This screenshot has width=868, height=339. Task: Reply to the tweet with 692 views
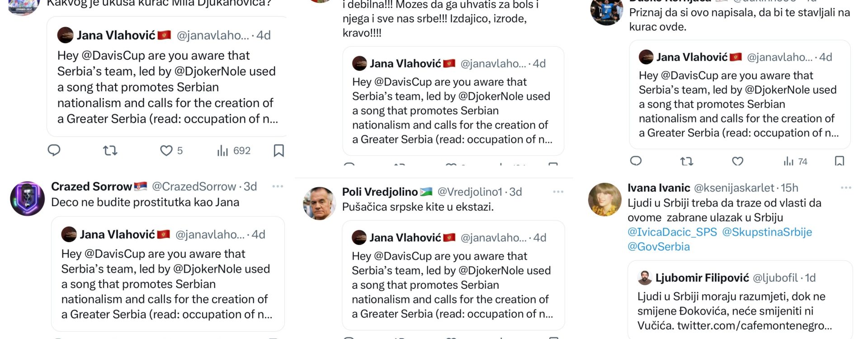click(54, 151)
